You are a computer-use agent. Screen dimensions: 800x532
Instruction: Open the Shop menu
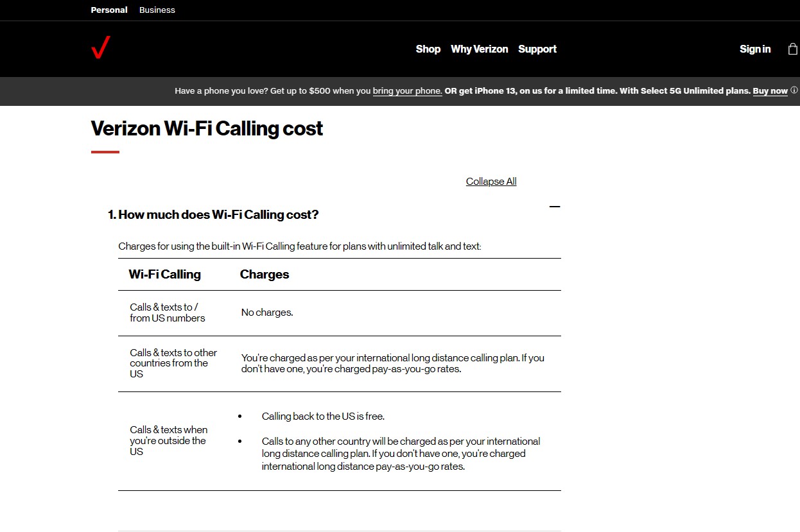[428, 49]
